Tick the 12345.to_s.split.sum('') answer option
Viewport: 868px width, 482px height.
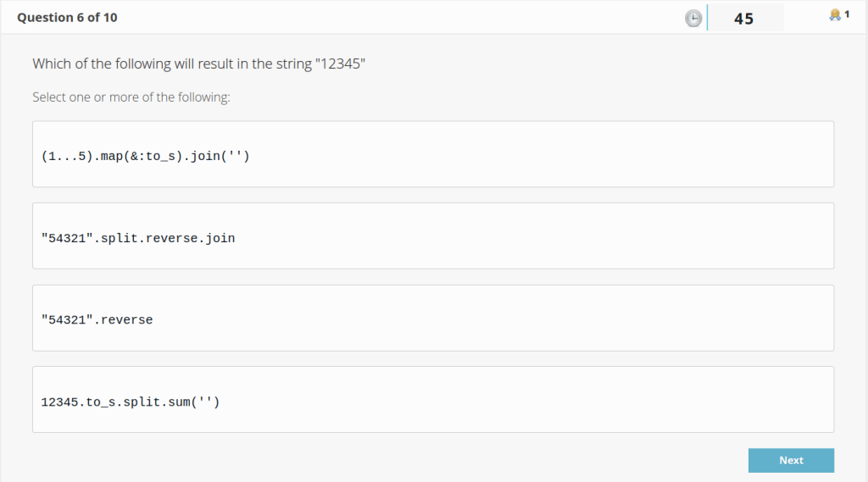pos(432,399)
